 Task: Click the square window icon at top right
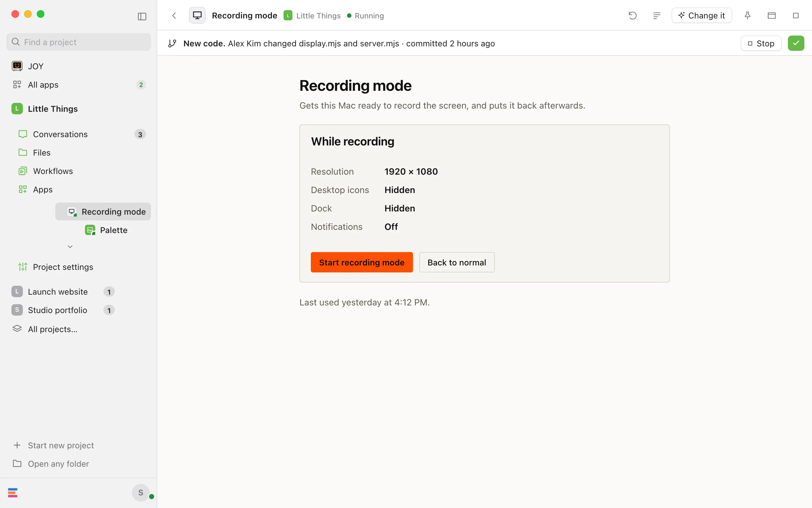pyautogui.click(x=796, y=16)
